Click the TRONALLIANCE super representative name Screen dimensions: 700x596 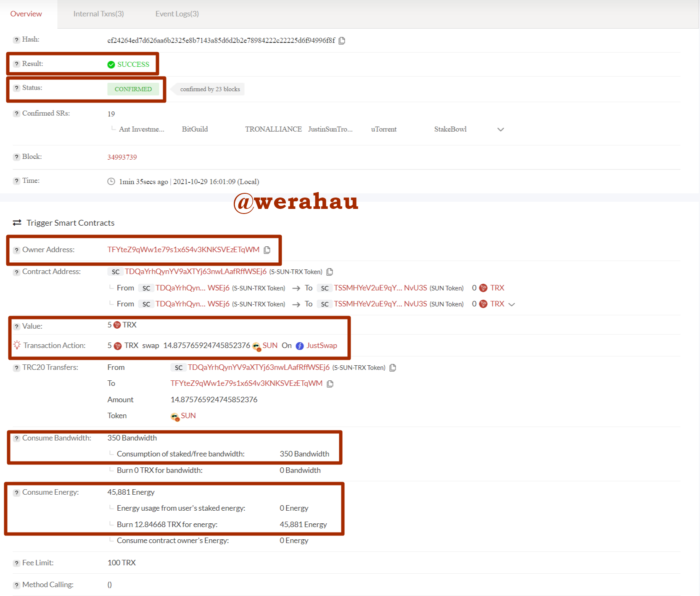point(273,129)
